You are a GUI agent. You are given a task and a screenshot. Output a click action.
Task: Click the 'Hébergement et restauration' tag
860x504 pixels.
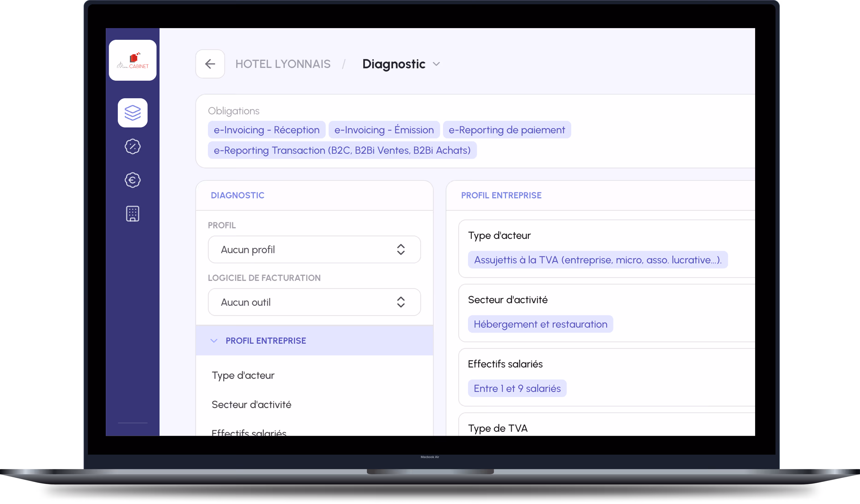pos(540,324)
